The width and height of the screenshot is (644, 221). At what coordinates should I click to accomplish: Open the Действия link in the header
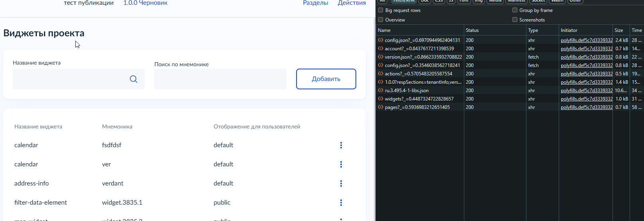tap(352, 3)
